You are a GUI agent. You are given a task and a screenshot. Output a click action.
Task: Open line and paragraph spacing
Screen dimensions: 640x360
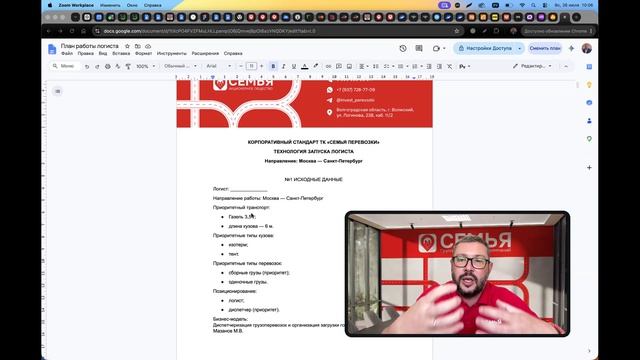[376, 66]
